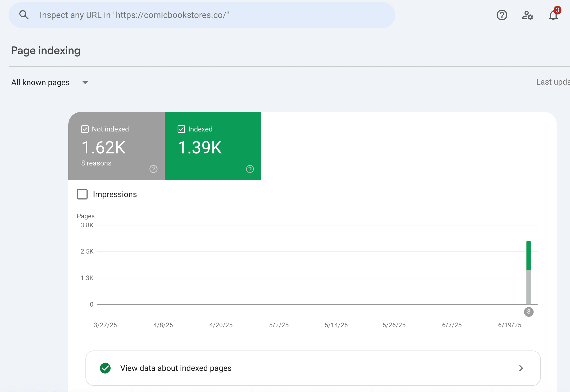The image size is (570, 392).
Task: Open the help question mark icon
Action: tap(502, 15)
